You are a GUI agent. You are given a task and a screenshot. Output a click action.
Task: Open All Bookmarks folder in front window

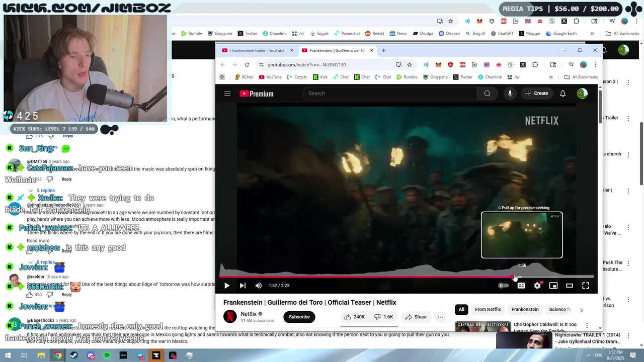point(581,77)
